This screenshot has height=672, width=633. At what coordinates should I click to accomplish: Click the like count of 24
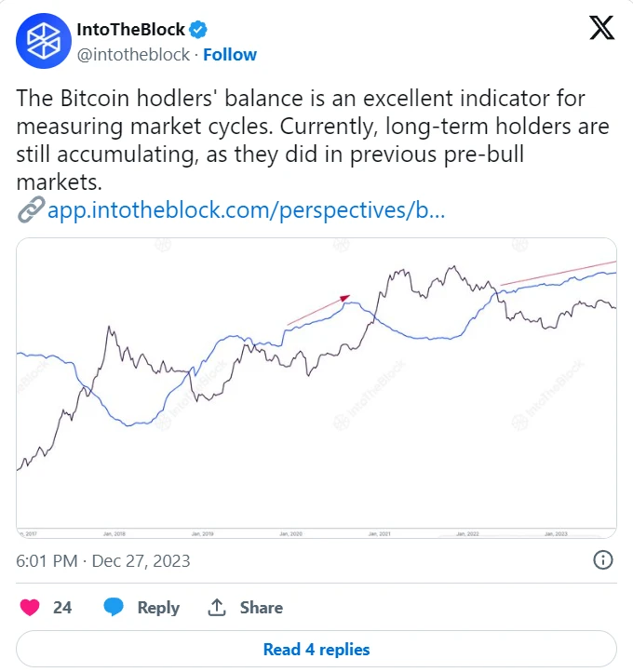[62, 607]
